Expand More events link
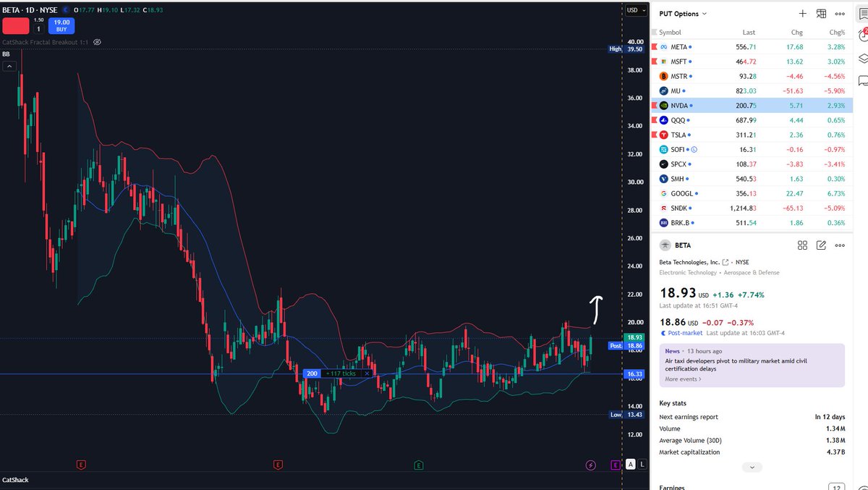 pos(683,379)
